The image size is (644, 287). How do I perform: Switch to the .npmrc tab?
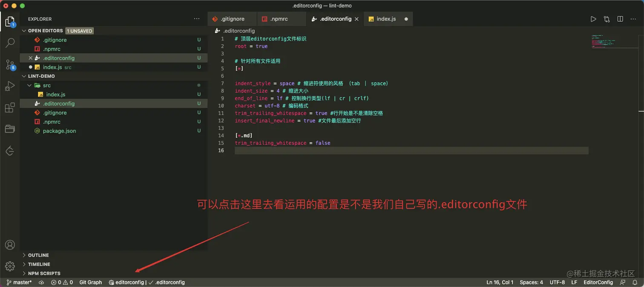tap(282, 19)
